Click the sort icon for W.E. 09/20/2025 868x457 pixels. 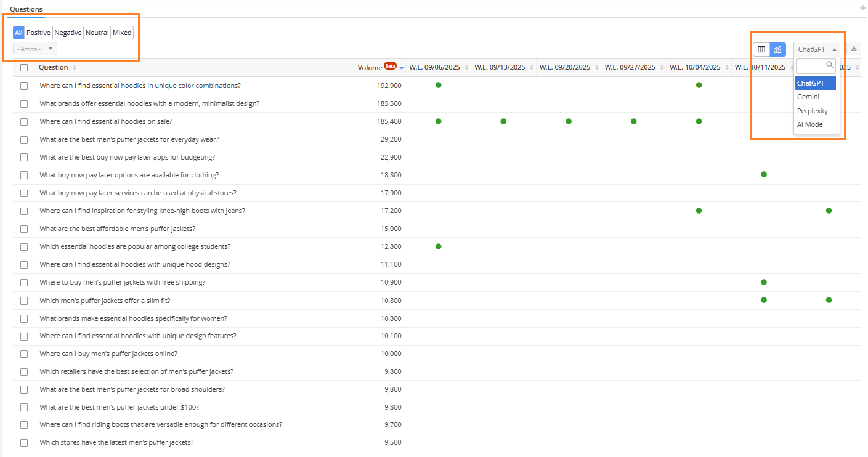tap(596, 68)
